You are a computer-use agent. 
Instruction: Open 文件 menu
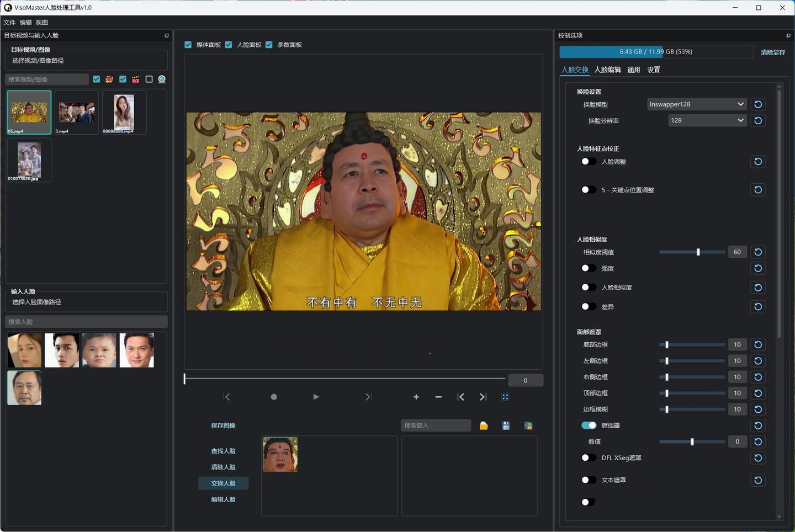click(9, 23)
